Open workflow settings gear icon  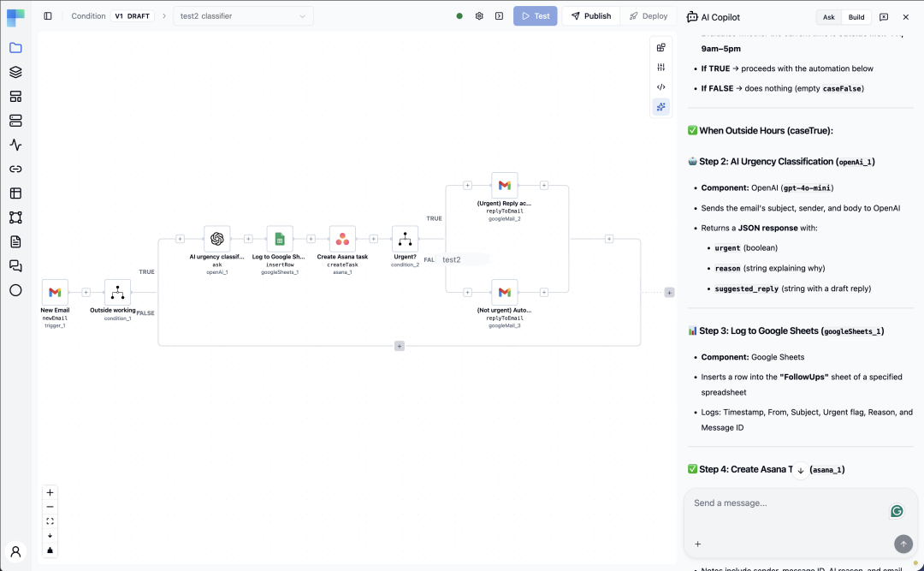pos(479,16)
